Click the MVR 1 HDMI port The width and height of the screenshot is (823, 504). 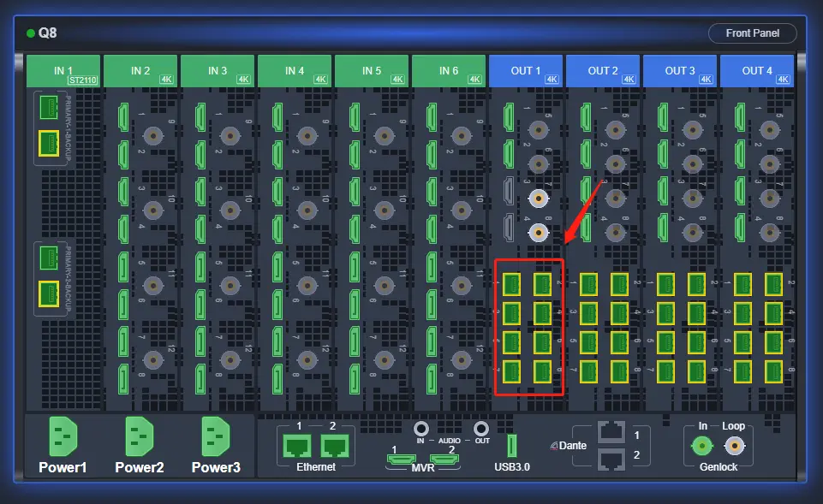398,460
